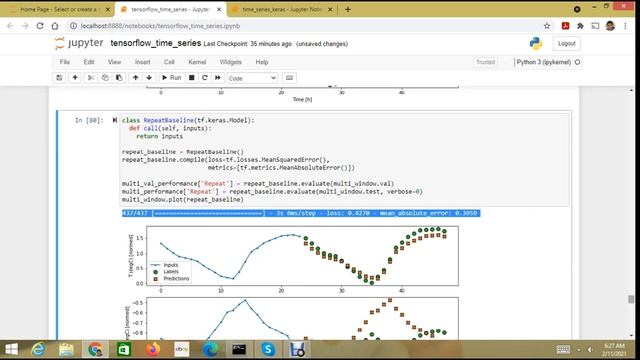Image resolution: width=640 pixels, height=360 pixels.
Task: Open the Kernel menu
Action: point(197,62)
